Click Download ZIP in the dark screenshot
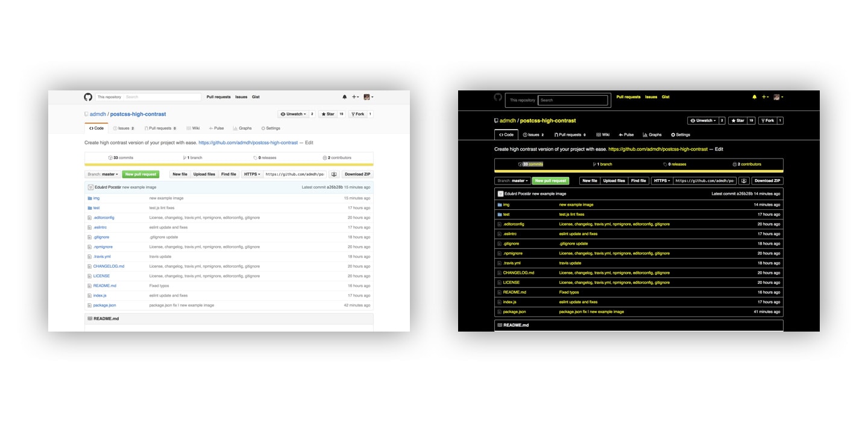The height and width of the screenshot is (422, 868). pyautogui.click(x=767, y=181)
